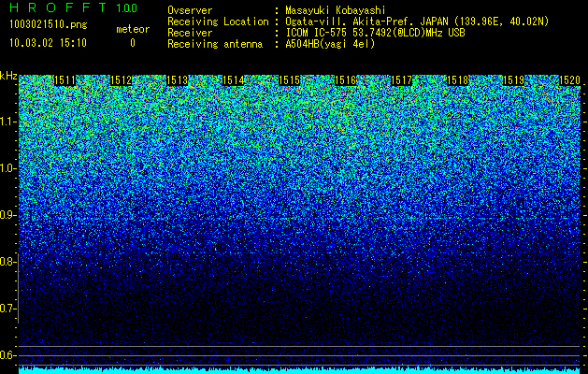Viewport: 588px width, 374px height.
Task: Click the 0.7 frequency axis label
Action: 7,309
